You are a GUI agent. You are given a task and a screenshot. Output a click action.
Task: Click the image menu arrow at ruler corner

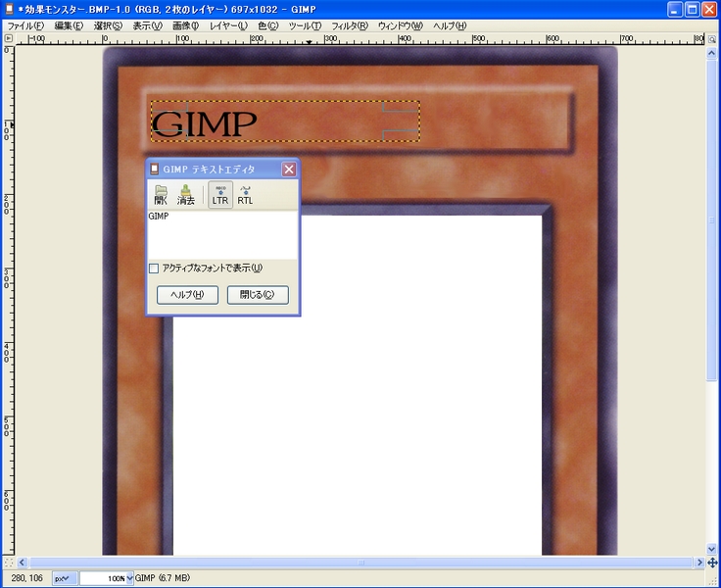[9, 39]
